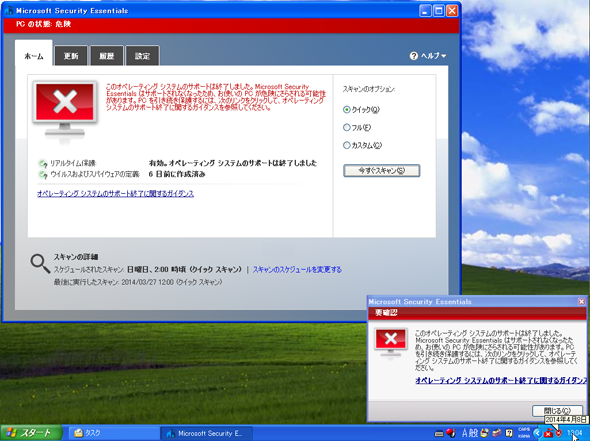The width and height of the screenshot is (590, 441).
Task: Click the 13:04 taskbar clock
Action: (575, 433)
